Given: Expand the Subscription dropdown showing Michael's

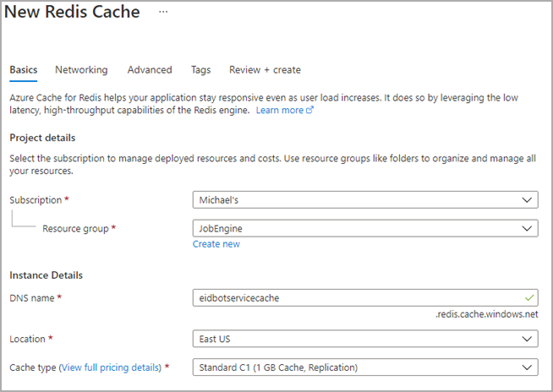Looking at the screenshot, I should 364,200.
